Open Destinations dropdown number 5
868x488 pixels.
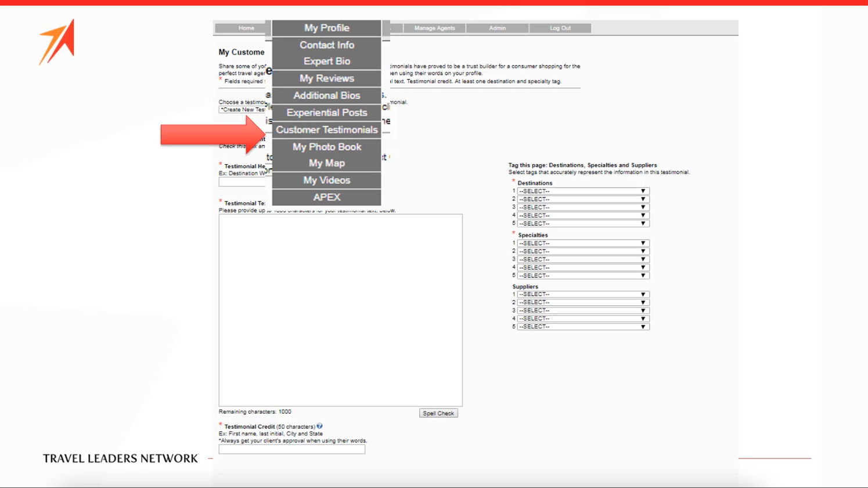tap(583, 223)
